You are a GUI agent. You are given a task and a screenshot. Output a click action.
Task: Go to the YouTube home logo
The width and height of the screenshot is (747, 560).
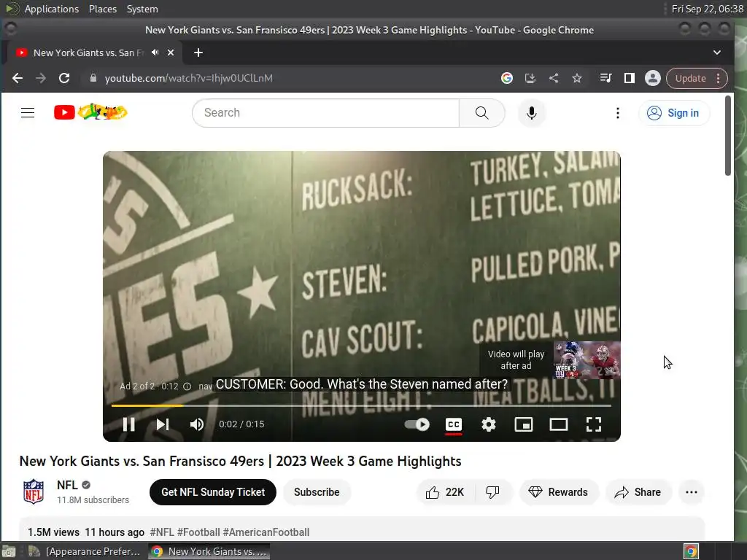90,112
